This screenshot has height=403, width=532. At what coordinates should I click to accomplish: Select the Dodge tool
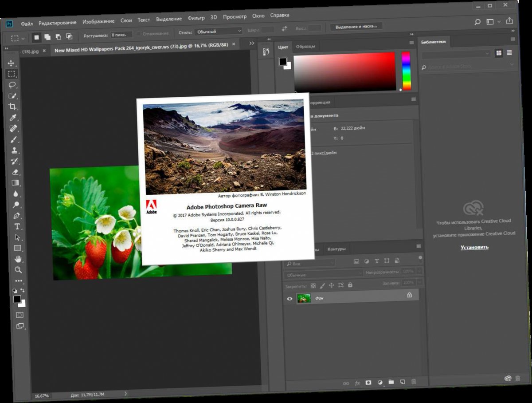click(x=16, y=205)
